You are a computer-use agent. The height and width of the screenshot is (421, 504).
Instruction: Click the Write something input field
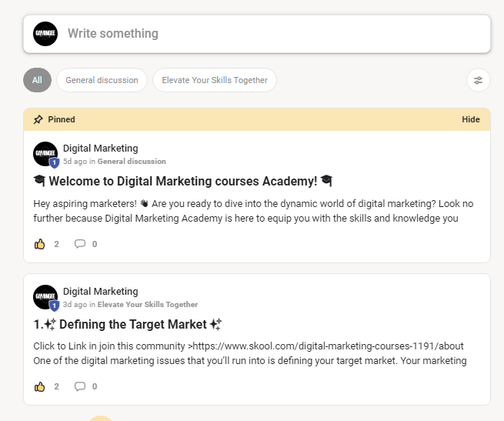coord(269,34)
